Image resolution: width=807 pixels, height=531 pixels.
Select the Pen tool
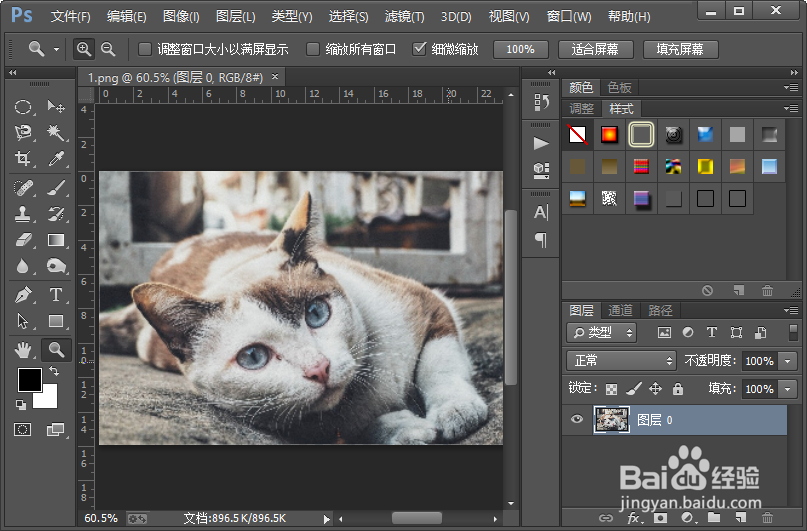(x=23, y=295)
